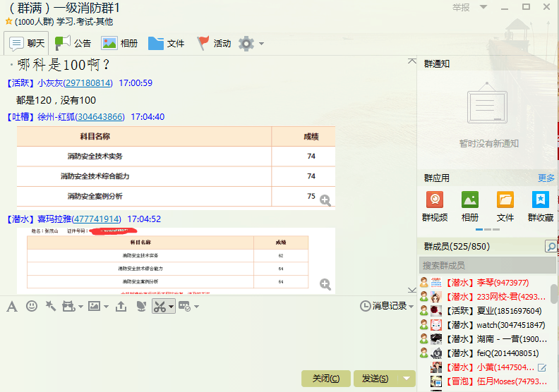Select member 233网校-君
Viewport: 559px width, 392px height.
[x=485, y=297]
